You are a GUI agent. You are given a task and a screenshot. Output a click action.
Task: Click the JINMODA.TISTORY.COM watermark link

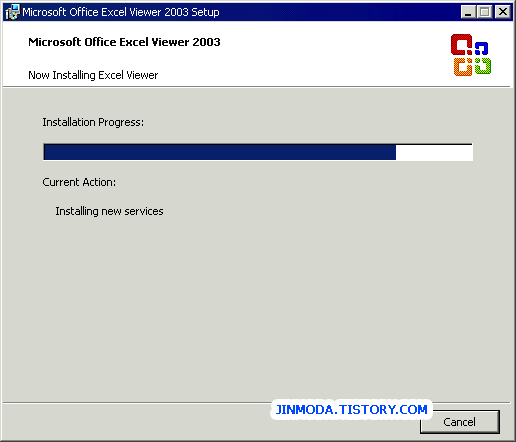pyautogui.click(x=351, y=409)
